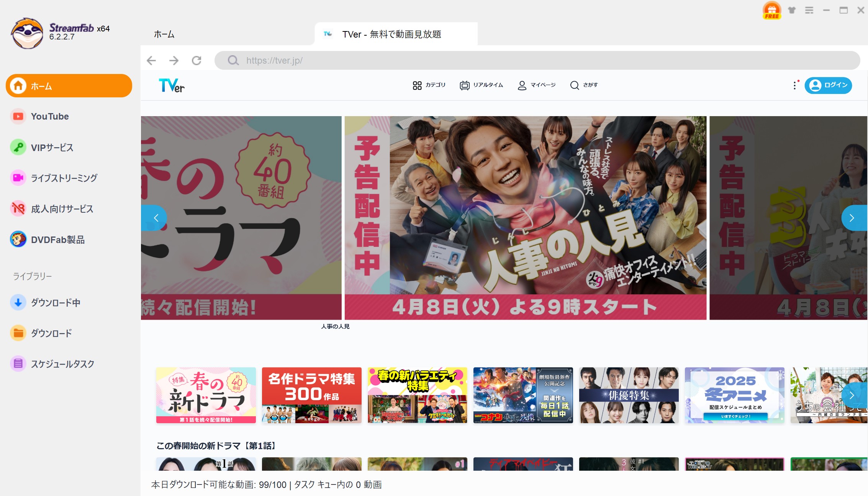This screenshot has width=868, height=496.
Task: Click the TVer site logo
Action: coord(172,85)
